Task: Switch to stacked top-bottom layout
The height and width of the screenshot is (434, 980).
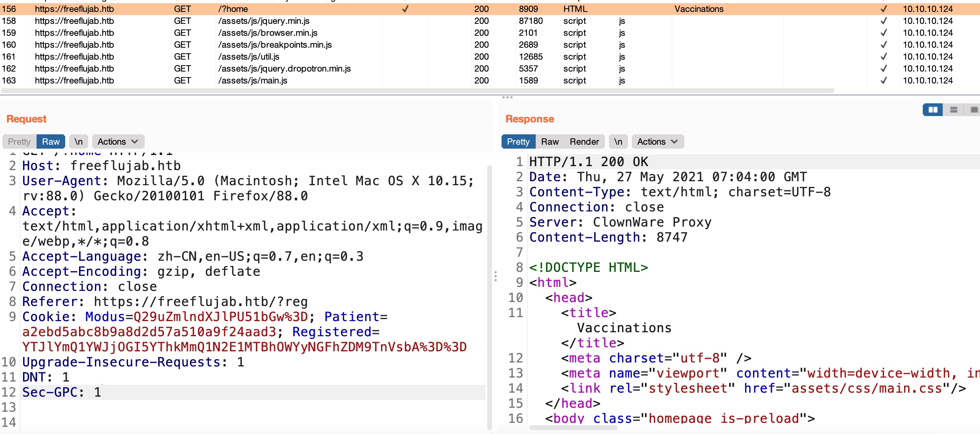Action: 953,110
